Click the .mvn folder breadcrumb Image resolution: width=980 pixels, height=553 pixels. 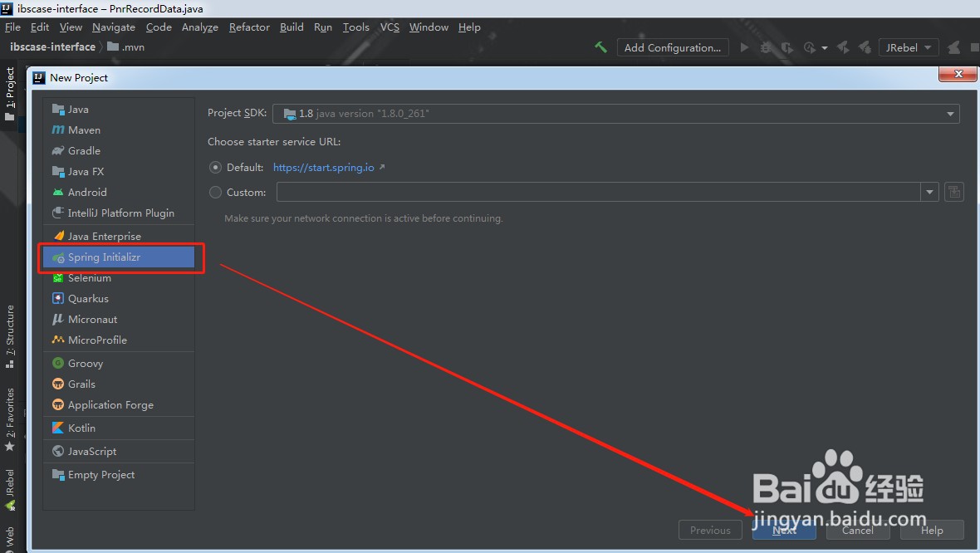click(126, 46)
